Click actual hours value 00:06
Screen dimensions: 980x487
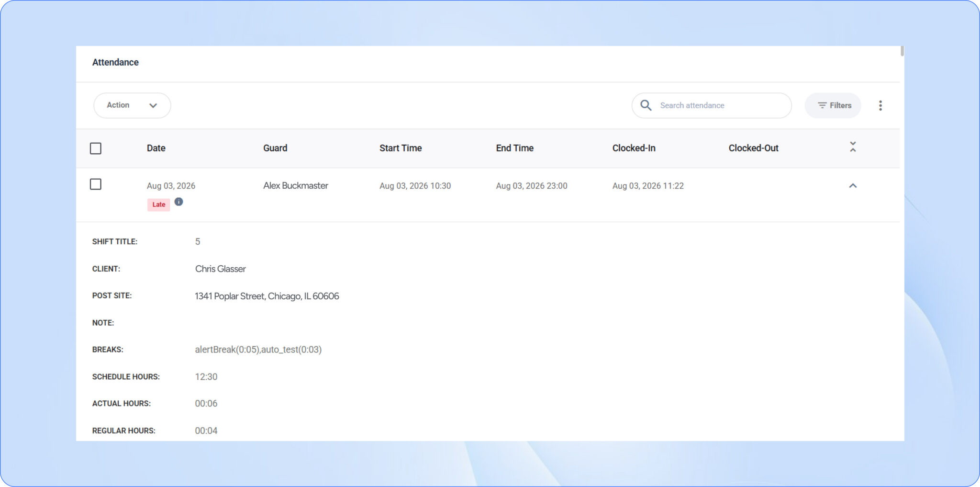(206, 404)
